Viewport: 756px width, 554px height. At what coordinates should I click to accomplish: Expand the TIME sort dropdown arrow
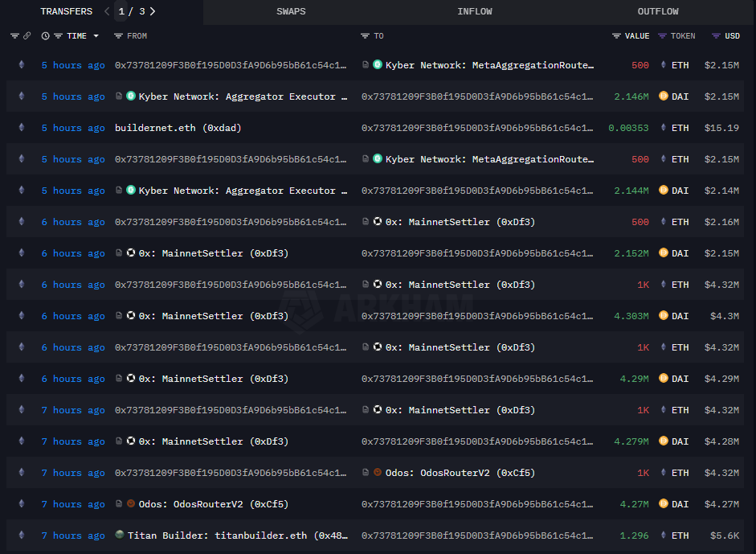(x=96, y=36)
